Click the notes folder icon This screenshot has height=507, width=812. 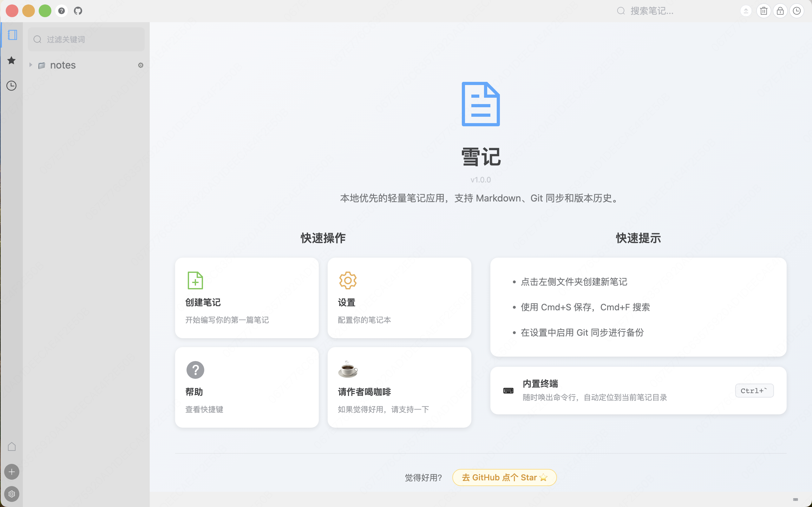[x=42, y=65]
